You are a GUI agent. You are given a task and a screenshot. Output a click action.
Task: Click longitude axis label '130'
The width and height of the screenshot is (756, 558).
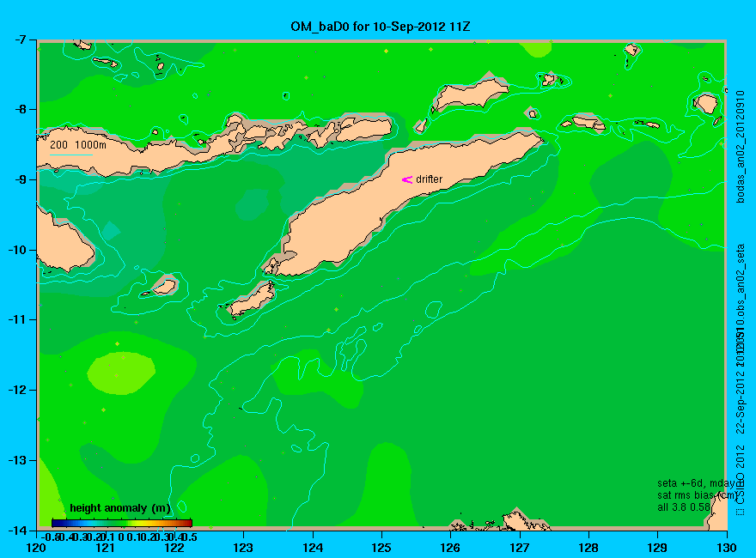tap(727, 548)
